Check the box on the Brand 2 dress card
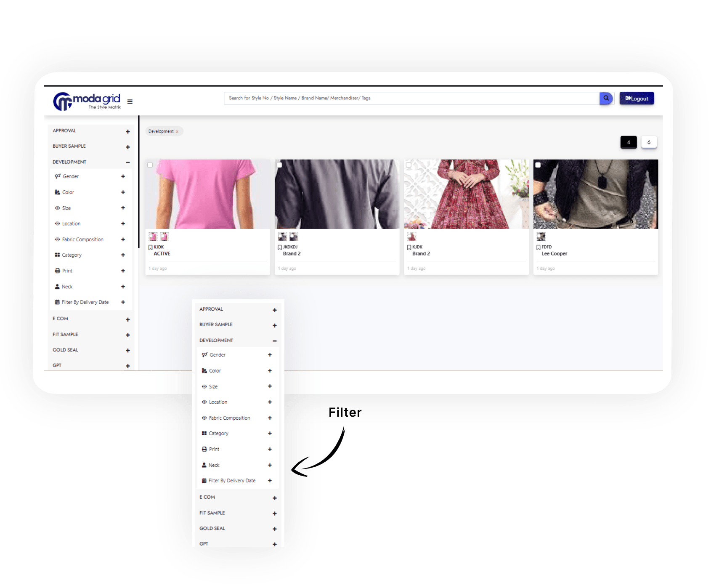Image resolution: width=727 pixels, height=588 pixels. (x=409, y=165)
